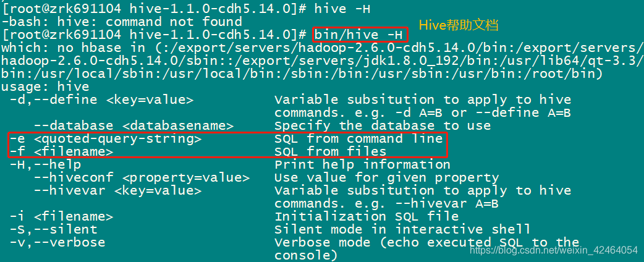Click 'commands. e.g. -d A=B or --define A=B' text
644x262 pixels.
click(423, 112)
